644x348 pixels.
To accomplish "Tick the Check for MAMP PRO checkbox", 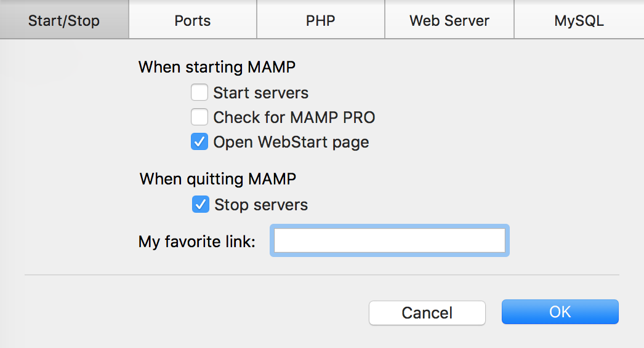I will 199,117.
